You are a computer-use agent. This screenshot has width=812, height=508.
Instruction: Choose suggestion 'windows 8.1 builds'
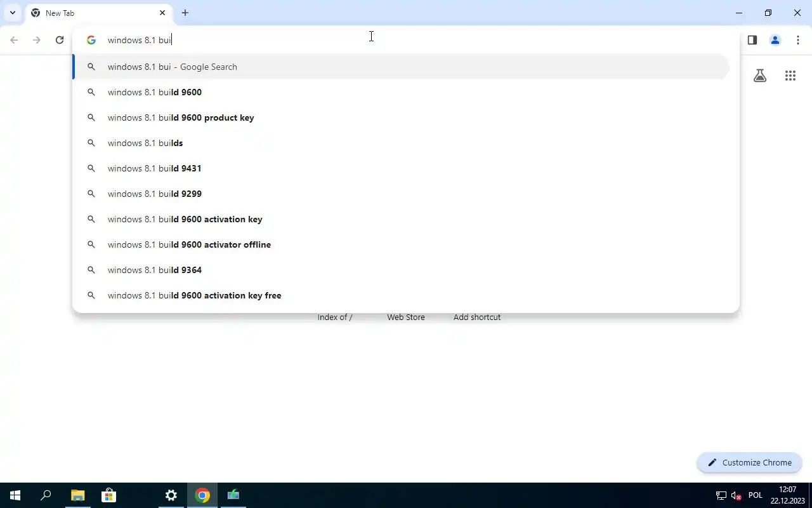[401, 143]
